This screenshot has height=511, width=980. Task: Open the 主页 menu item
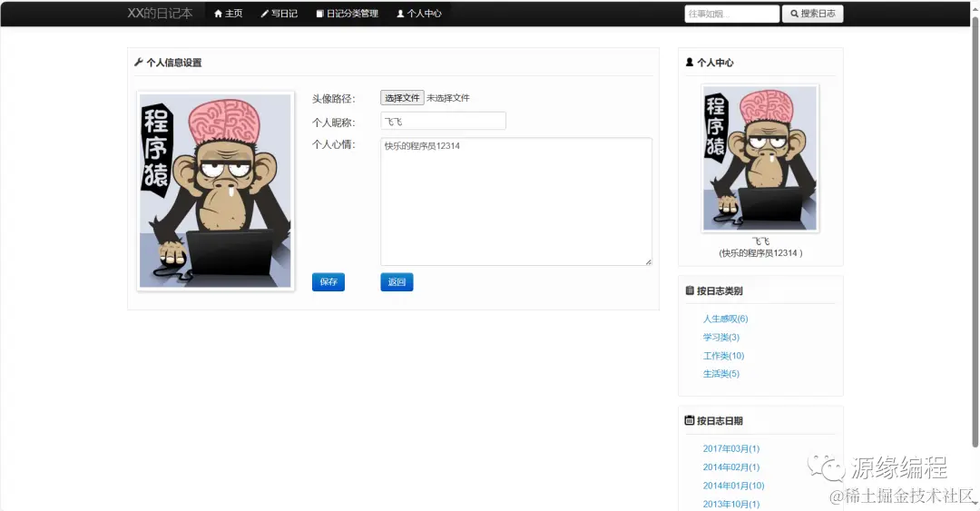coord(228,13)
